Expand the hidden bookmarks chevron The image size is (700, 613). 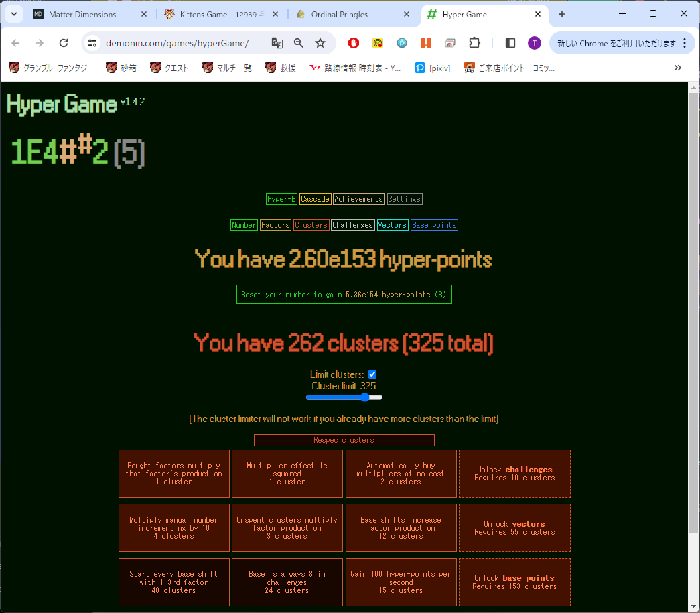tap(677, 67)
